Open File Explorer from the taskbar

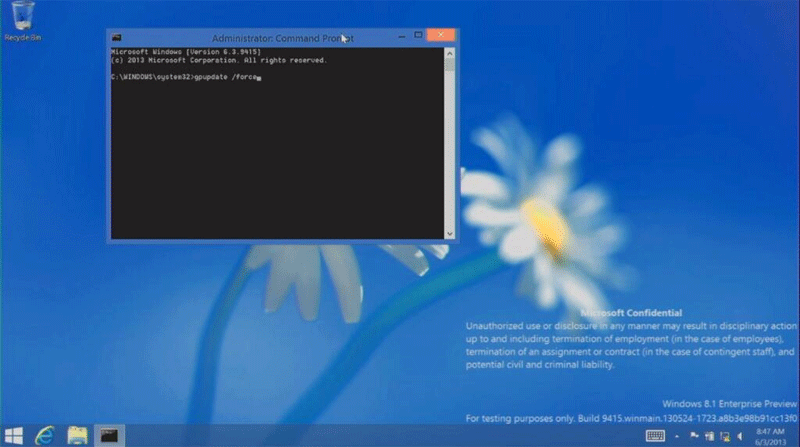(x=77, y=435)
